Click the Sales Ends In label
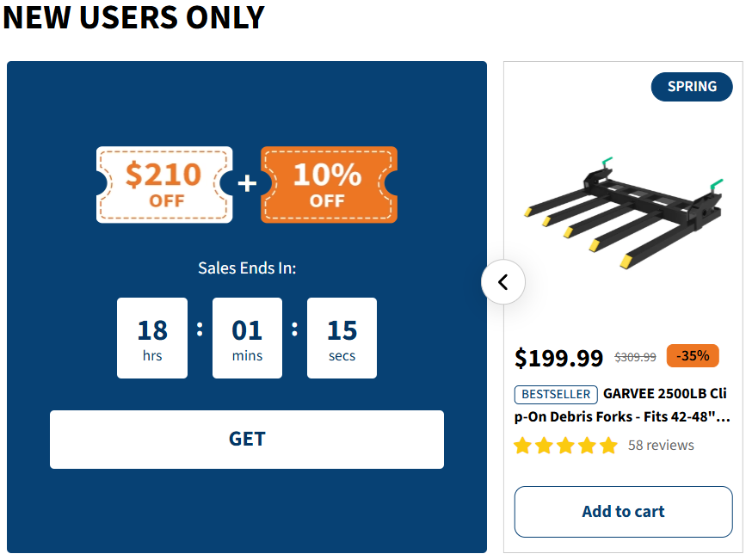 point(247,268)
